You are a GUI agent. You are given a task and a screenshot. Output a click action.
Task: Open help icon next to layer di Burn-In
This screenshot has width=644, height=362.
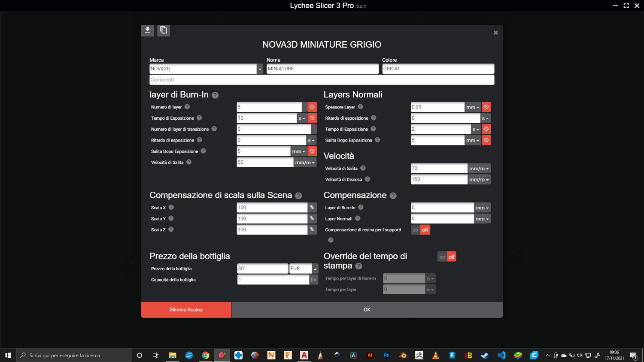[x=215, y=95]
